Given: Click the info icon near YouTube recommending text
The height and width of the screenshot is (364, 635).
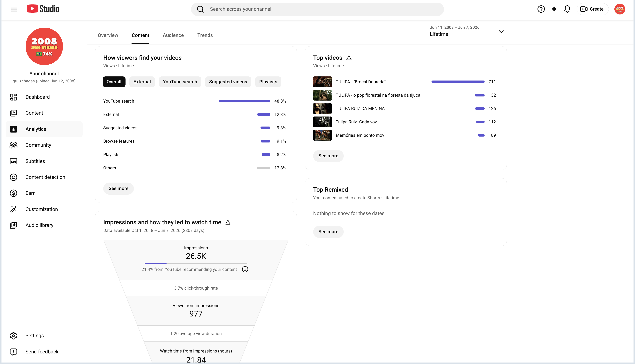Looking at the screenshot, I should (x=245, y=269).
